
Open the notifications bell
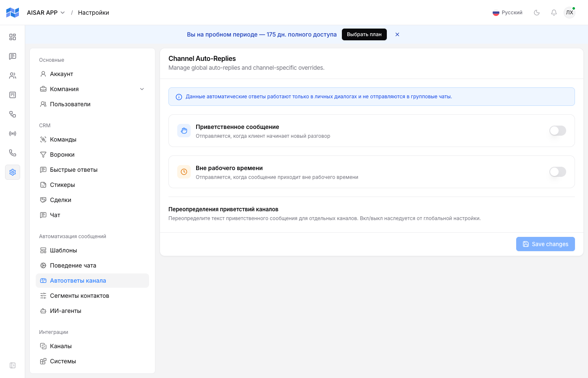[554, 13]
